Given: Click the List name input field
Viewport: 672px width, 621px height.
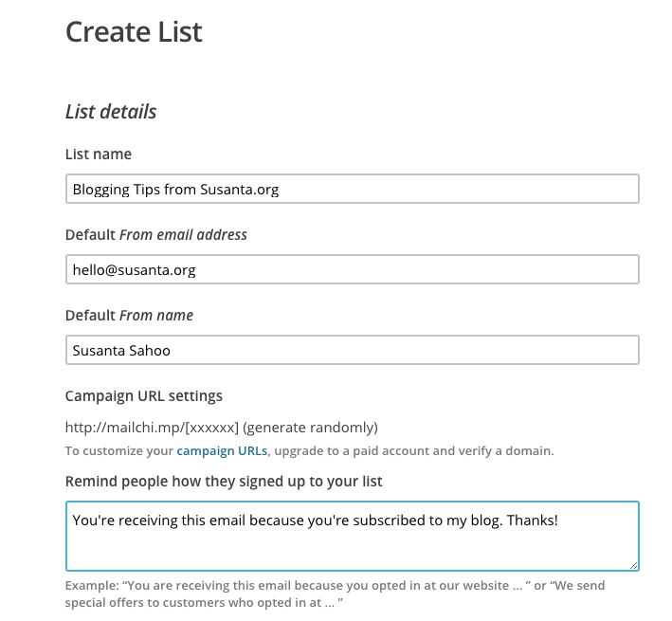Looking at the screenshot, I should (x=352, y=189).
